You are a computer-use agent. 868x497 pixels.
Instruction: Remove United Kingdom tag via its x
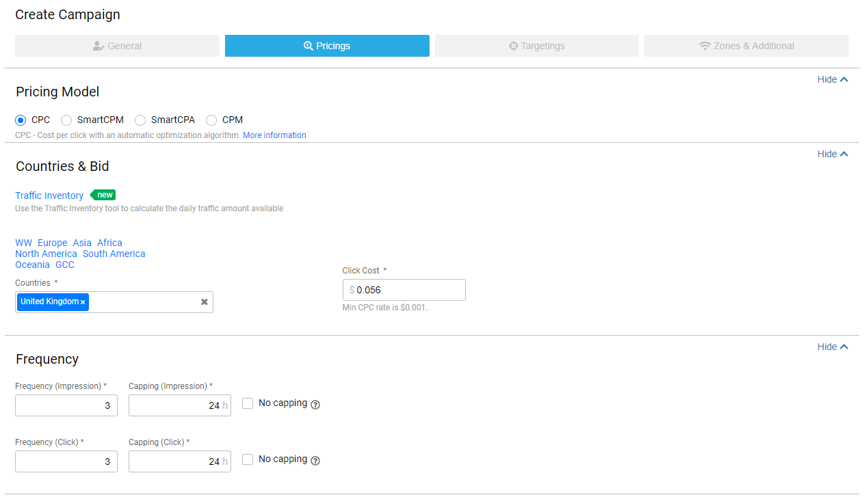coord(83,302)
